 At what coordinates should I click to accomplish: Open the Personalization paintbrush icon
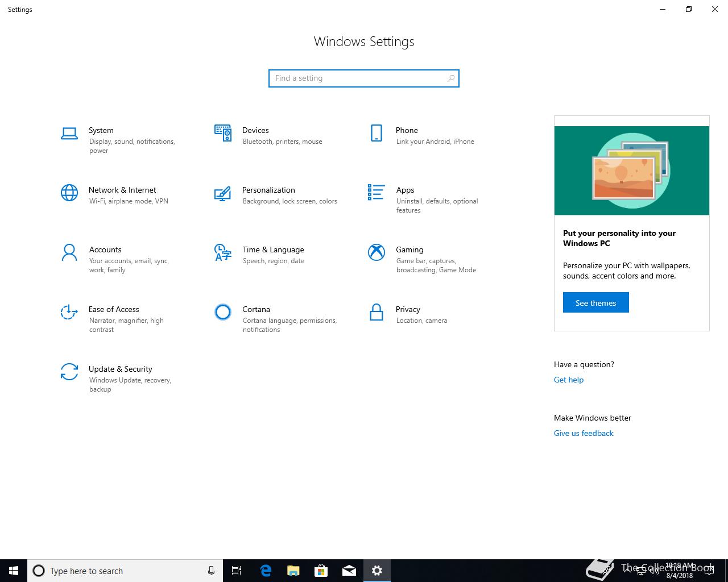coord(223,193)
